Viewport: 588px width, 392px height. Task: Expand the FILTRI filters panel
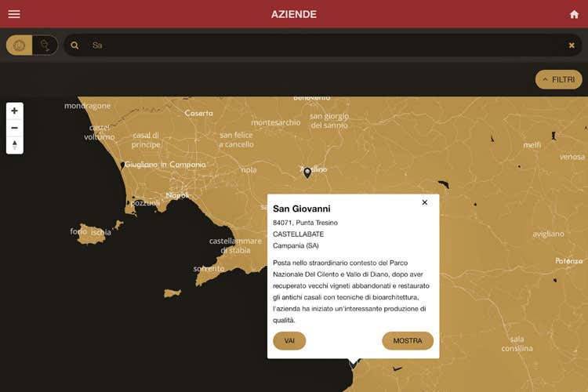pyautogui.click(x=558, y=79)
